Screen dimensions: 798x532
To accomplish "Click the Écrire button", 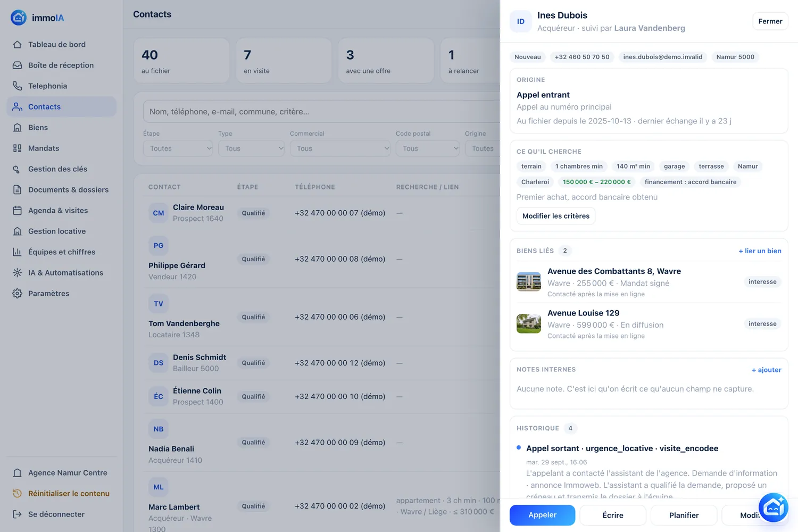I will (x=613, y=515).
